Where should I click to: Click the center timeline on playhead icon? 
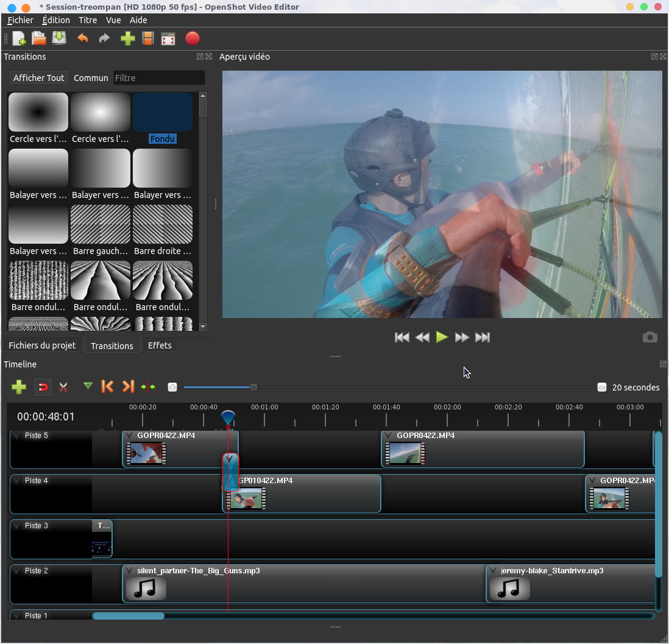pos(148,387)
